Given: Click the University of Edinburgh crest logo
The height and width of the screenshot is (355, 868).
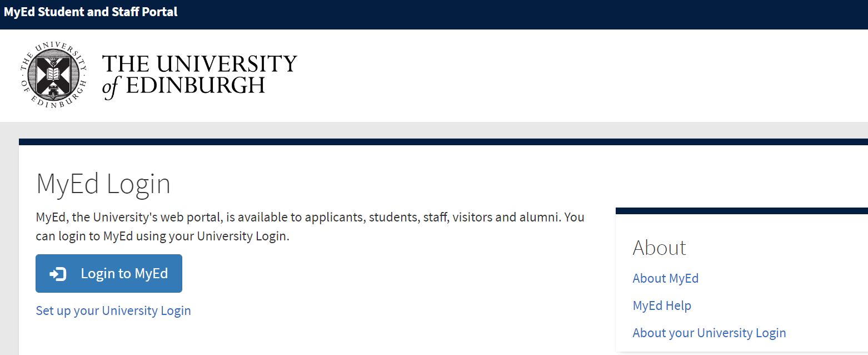Looking at the screenshot, I should 53,74.
